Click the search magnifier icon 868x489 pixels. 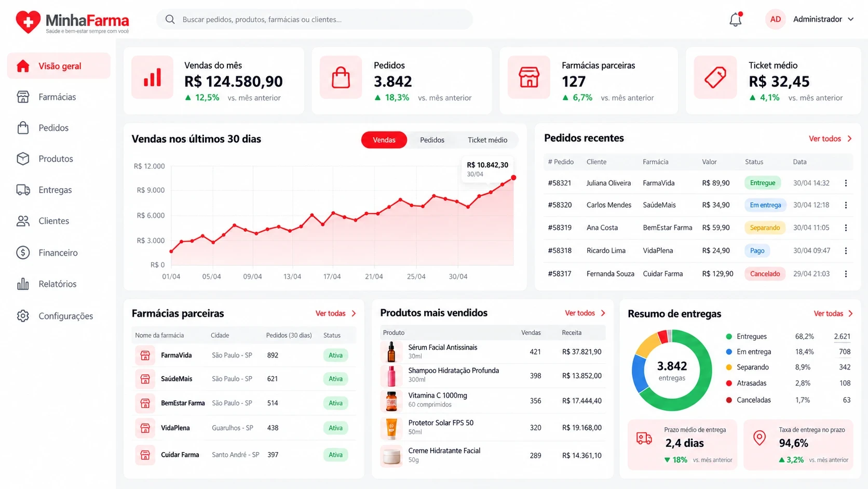[x=170, y=20]
